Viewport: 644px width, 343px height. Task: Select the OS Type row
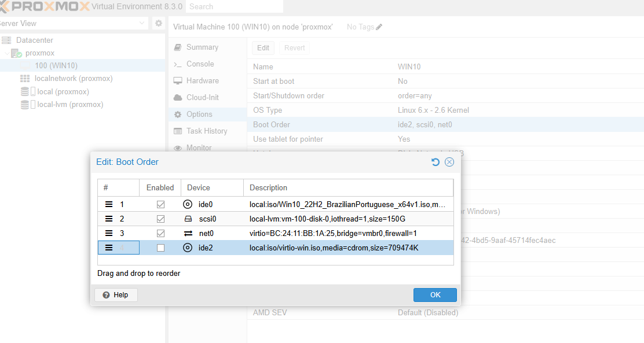pos(445,110)
